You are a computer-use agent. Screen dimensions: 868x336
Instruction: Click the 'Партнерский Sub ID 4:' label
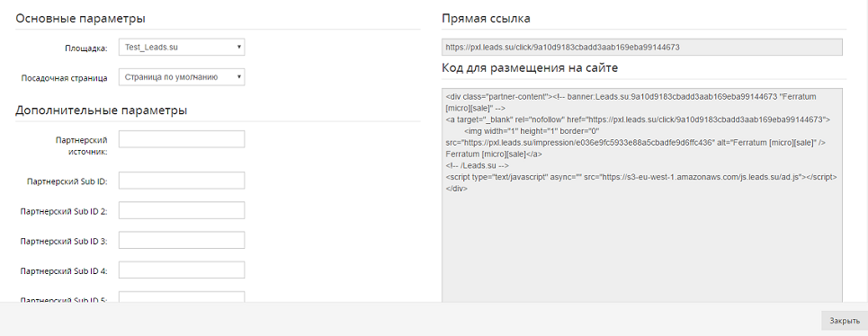pyautogui.click(x=64, y=270)
